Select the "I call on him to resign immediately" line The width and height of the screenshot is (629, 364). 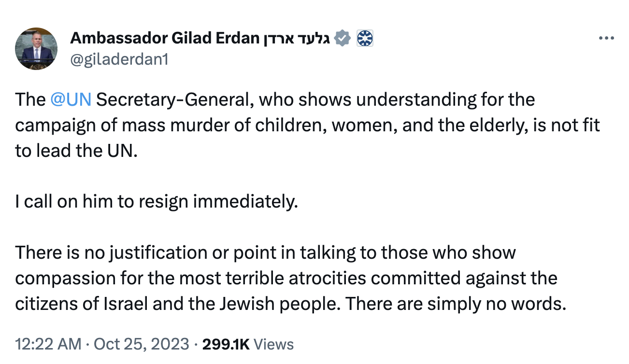click(x=157, y=202)
